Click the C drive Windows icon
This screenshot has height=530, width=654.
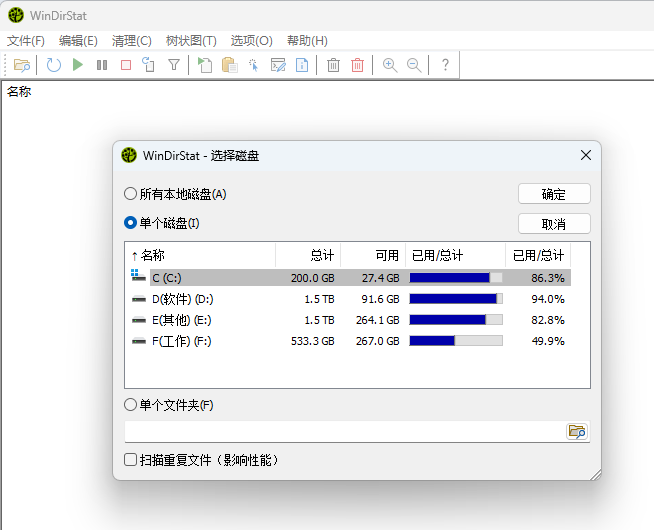(x=138, y=276)
